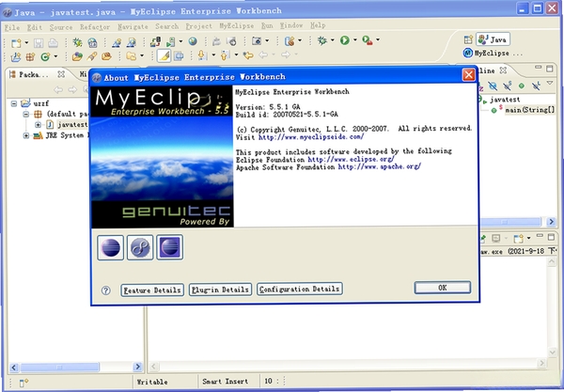Image resolution: width=564 pixels, height=392 pixels.
Task: Click the first round Eclipse feature icon
Action: [110, 247]
